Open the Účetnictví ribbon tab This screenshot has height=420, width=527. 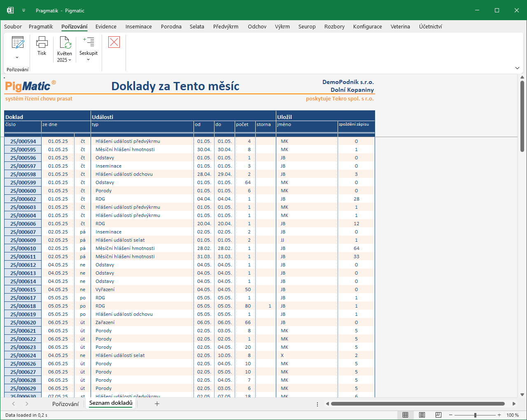coord(431,27)
